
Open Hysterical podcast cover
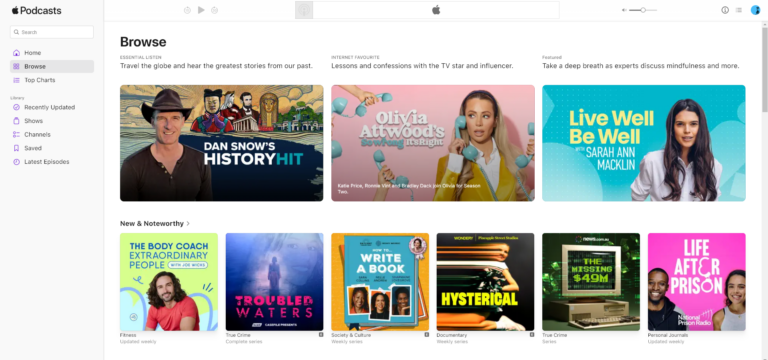point(485,282)
